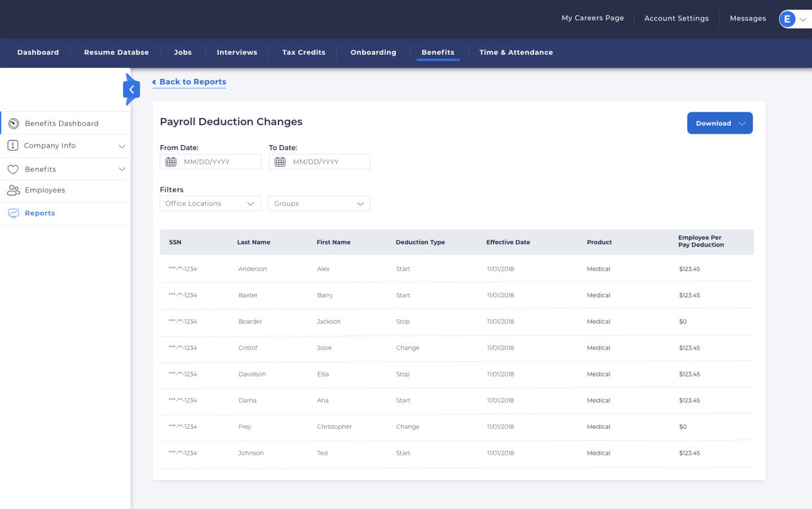Open the Time & Attendance tab
The width and height of the screenshot is (812, 509).
tap(516, 52)
